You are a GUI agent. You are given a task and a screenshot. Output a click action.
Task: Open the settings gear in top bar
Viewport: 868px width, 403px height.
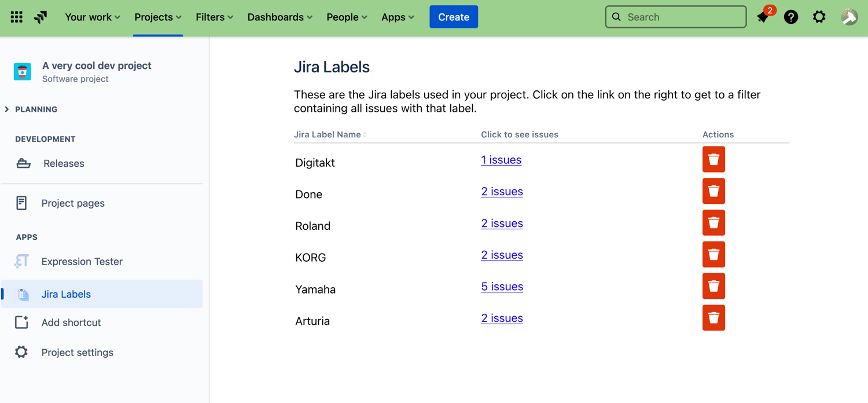click(819, 17)
